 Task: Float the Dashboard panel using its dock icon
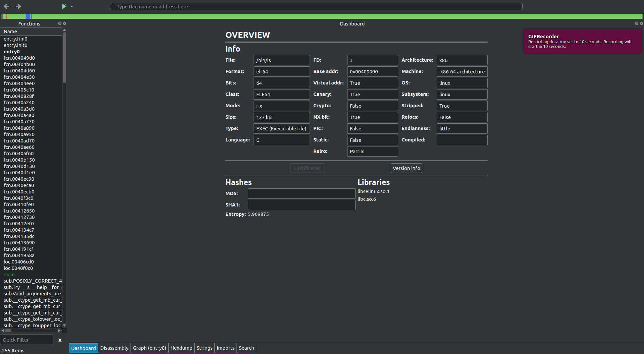click(x=636, y=23)
